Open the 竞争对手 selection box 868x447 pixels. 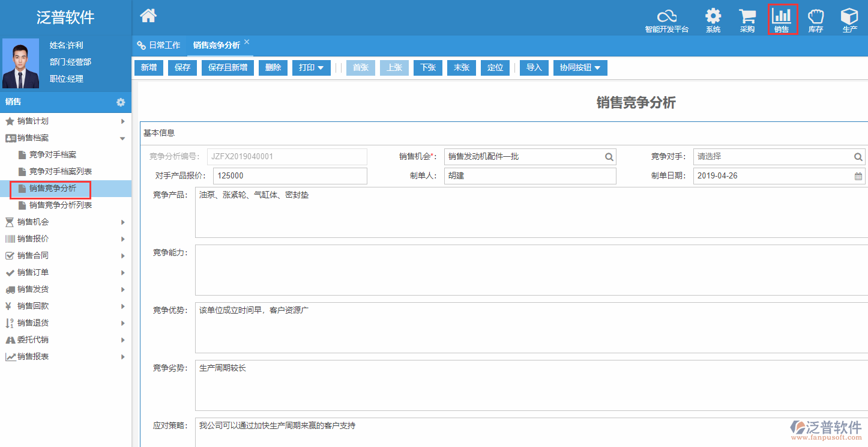tap(773, 157)
